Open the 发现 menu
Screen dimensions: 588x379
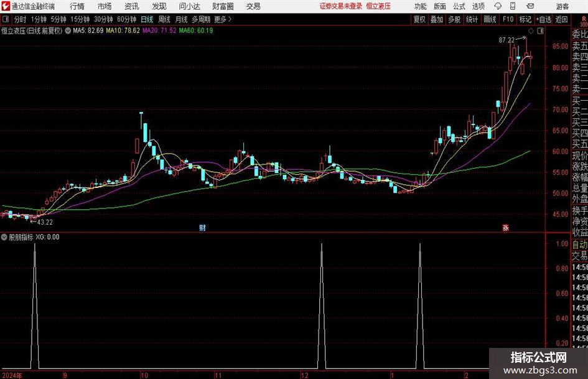pos(159,6)
